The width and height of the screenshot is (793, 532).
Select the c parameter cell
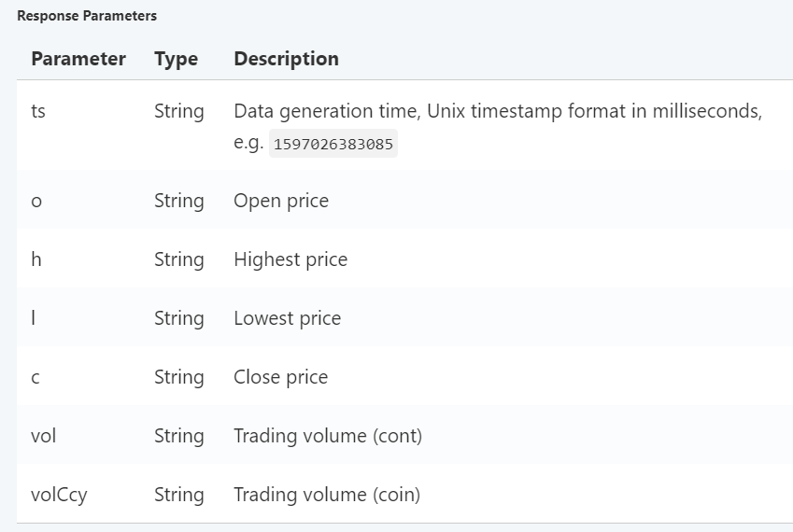coord(35,377)
